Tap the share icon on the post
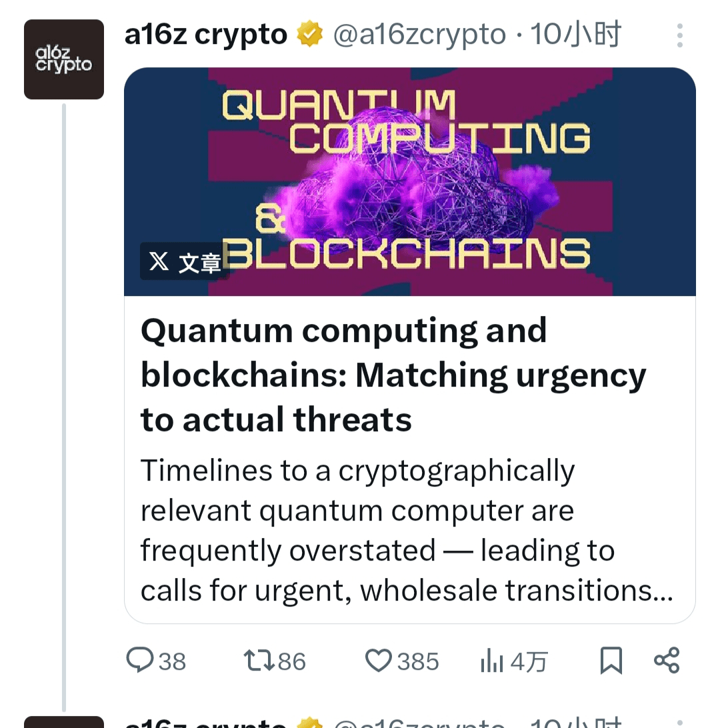 coord(667,660)
